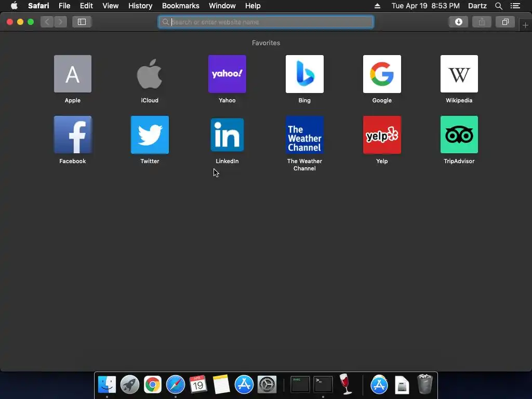The width and height of the screenshot is (532, 399).
Task: Open the Trash in the Dock
Action: [425, 384]
